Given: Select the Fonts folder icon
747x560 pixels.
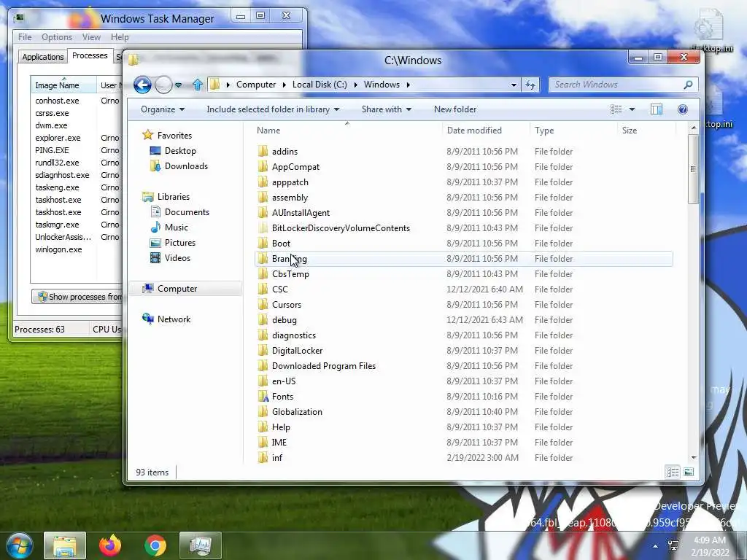Looking at the screenshot, I should point(263,396).
